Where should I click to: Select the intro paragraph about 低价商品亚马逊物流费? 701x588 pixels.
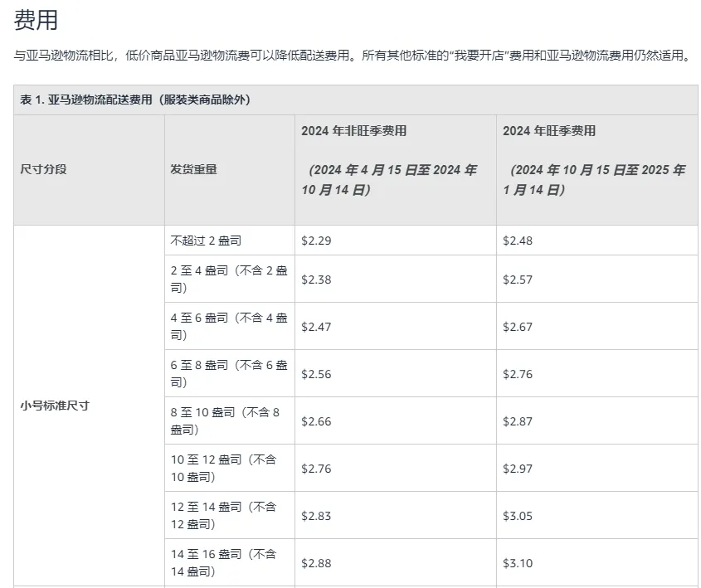(x=353, y=56)
